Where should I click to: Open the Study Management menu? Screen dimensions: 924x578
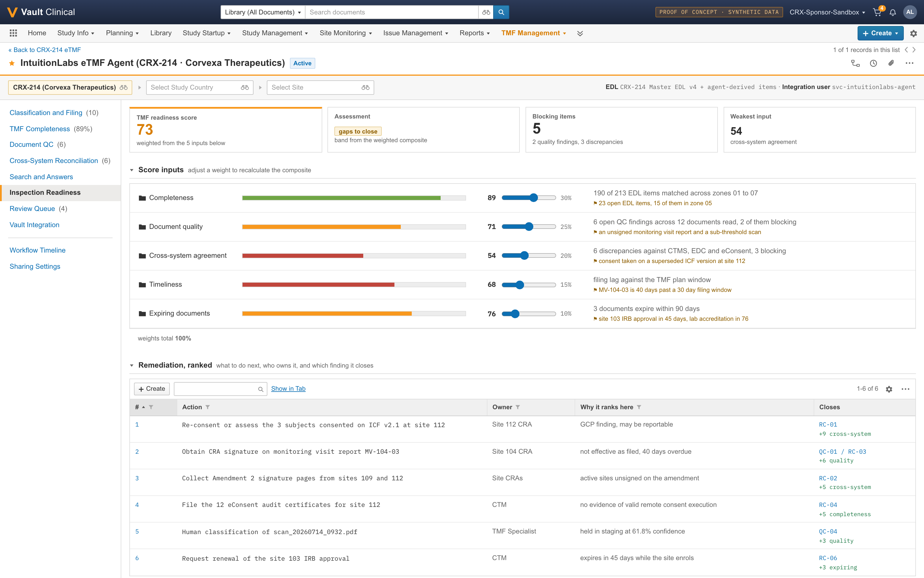275,33
